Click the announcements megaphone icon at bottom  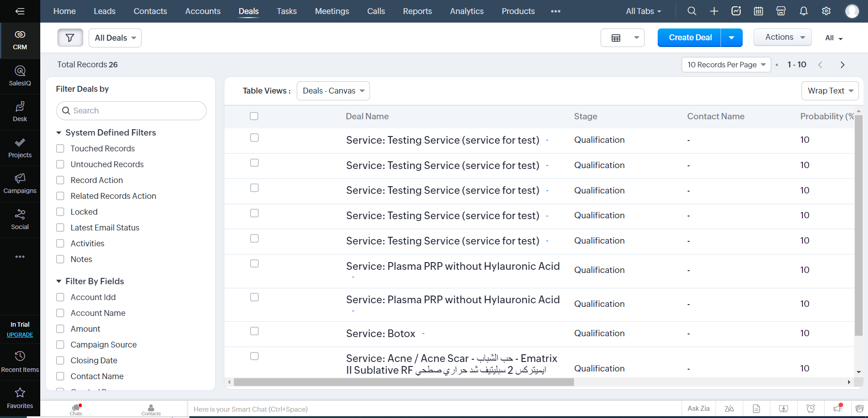pos(838,409)
